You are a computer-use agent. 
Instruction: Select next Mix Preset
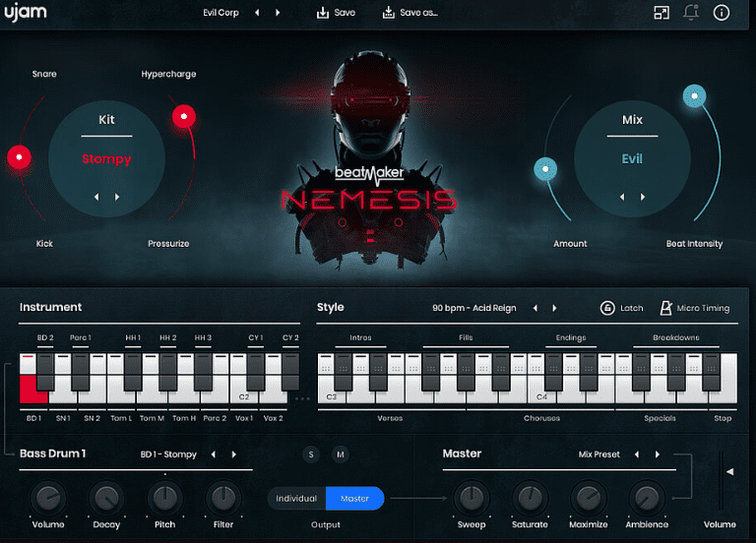[658, 454]
